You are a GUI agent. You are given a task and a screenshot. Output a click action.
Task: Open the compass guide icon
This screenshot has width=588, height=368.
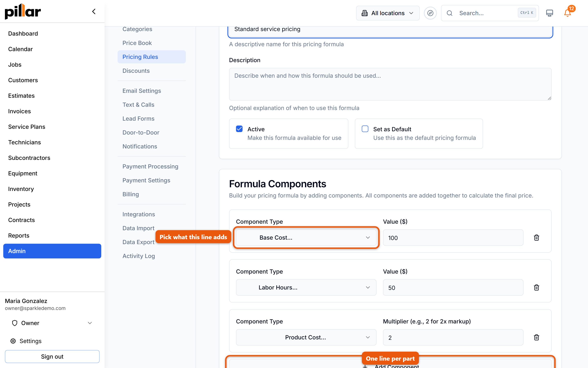(430, 13)
